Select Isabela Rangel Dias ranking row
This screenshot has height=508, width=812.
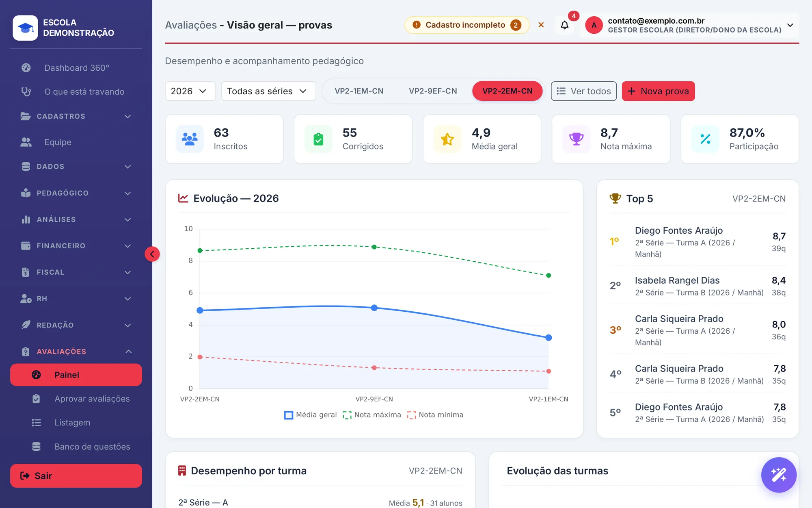coord(698,286)
